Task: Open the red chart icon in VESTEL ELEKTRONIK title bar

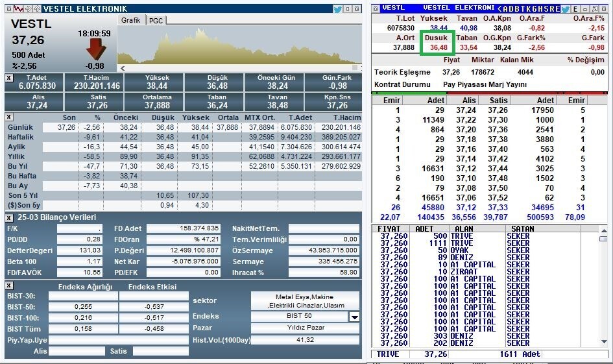Action: (18, 8)
